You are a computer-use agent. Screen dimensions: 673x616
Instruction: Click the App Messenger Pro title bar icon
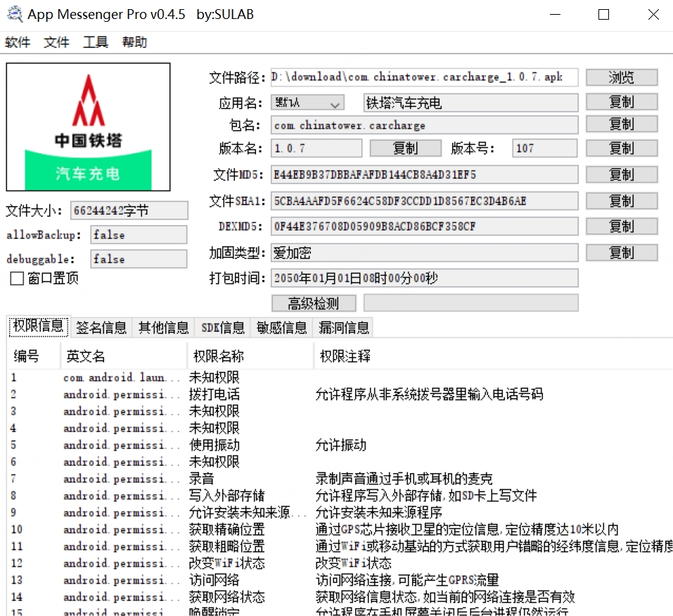(14, 13)
